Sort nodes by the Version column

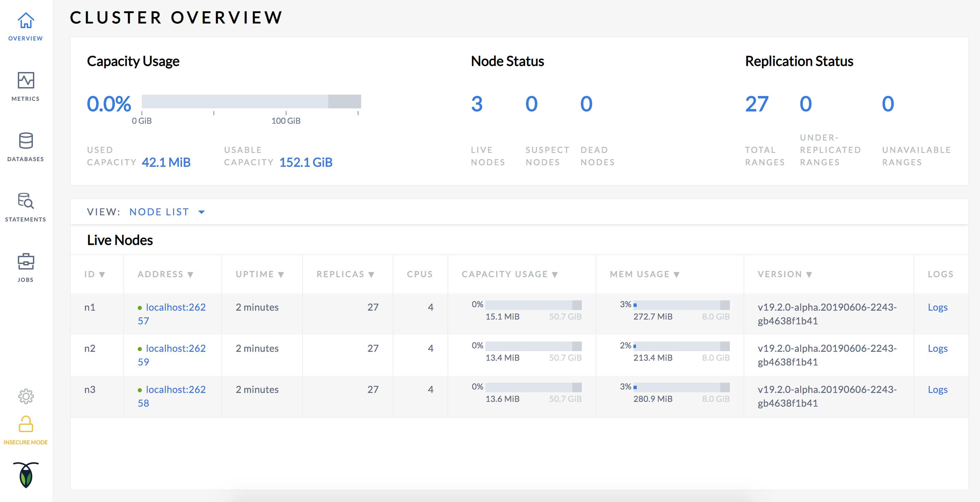coord(787,274)
